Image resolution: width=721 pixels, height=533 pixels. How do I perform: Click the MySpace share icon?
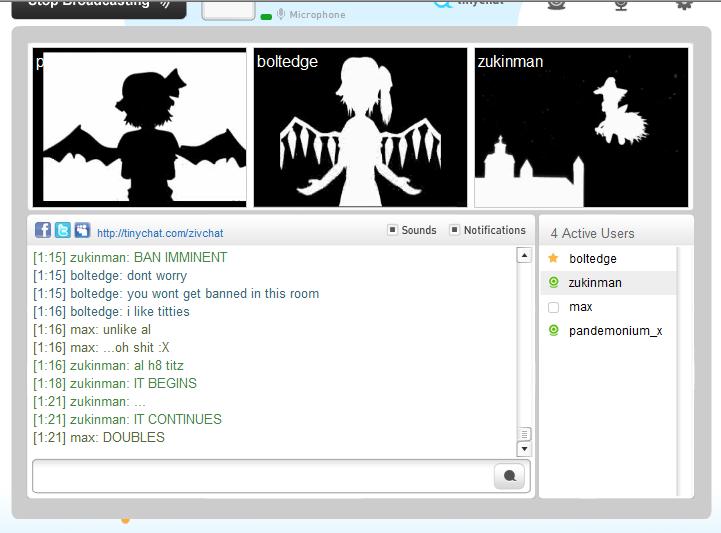point(82,229)
